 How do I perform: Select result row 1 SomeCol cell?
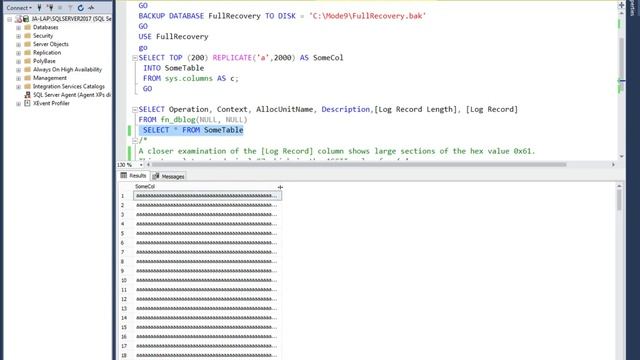(x=207, y=196)
